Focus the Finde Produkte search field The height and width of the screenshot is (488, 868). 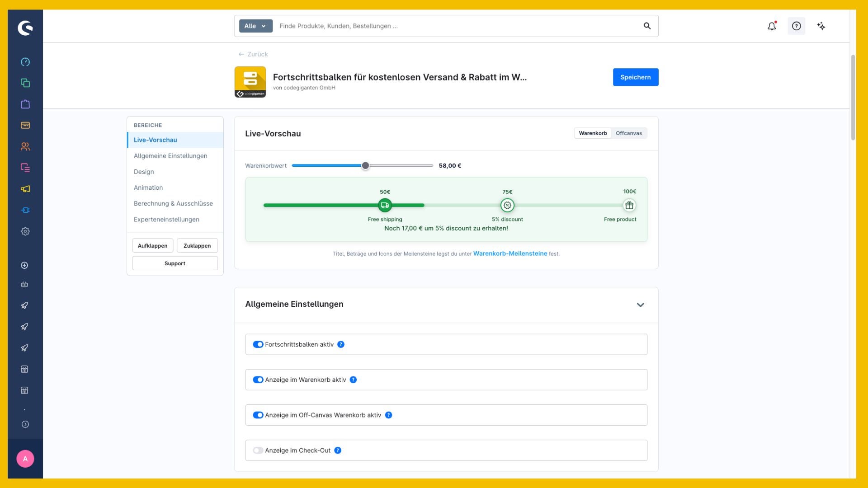coord(457,26)
